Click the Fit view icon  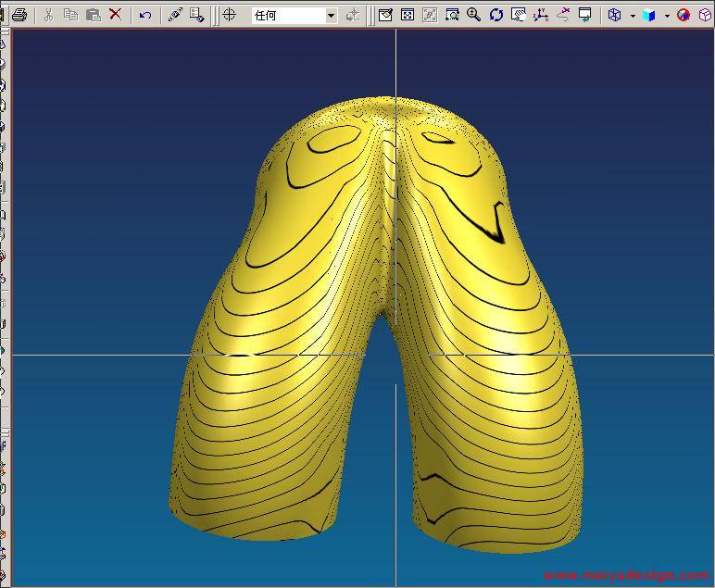point(408,15)
